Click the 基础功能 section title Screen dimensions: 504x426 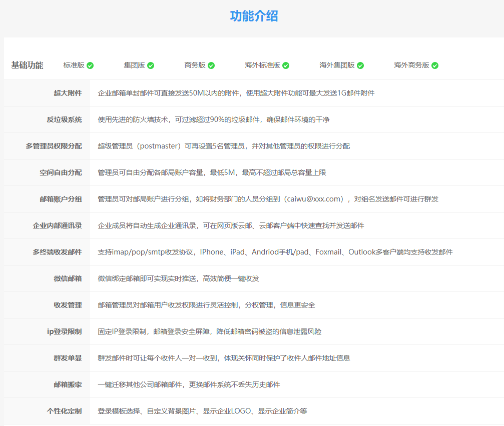click(27, 65)
